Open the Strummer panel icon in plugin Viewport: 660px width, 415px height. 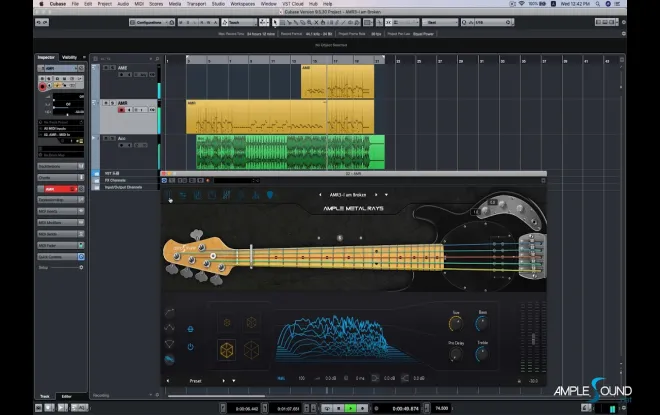[197, 195]
